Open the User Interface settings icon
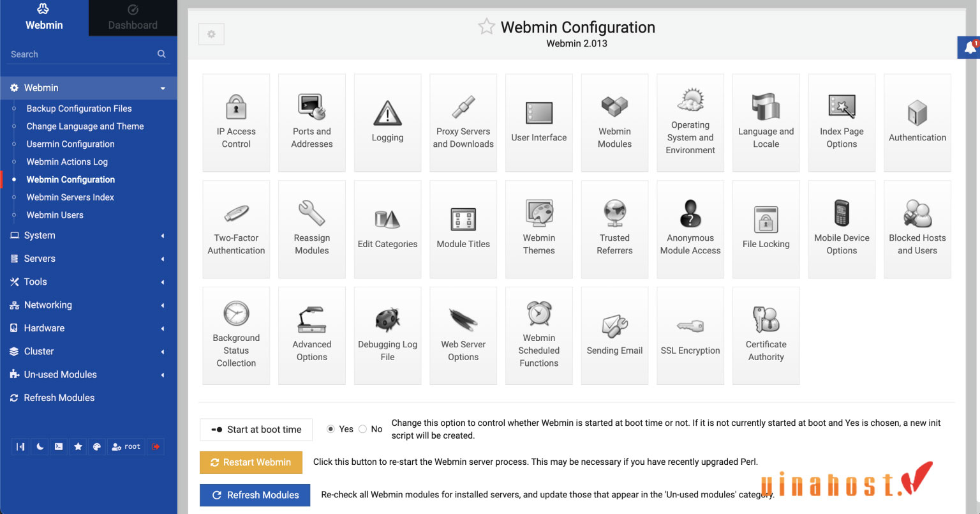This screenshot has height=514, width=980. 539,123
